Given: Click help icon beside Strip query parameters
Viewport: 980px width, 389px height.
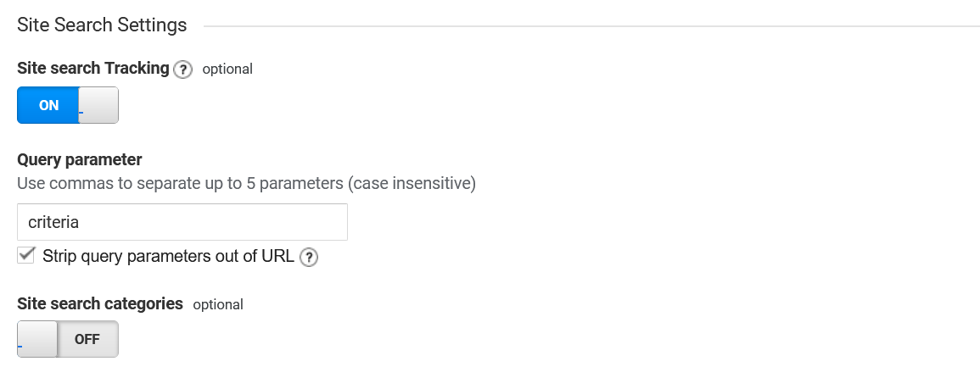Looking at the screenshot, I should pos(309,257).
